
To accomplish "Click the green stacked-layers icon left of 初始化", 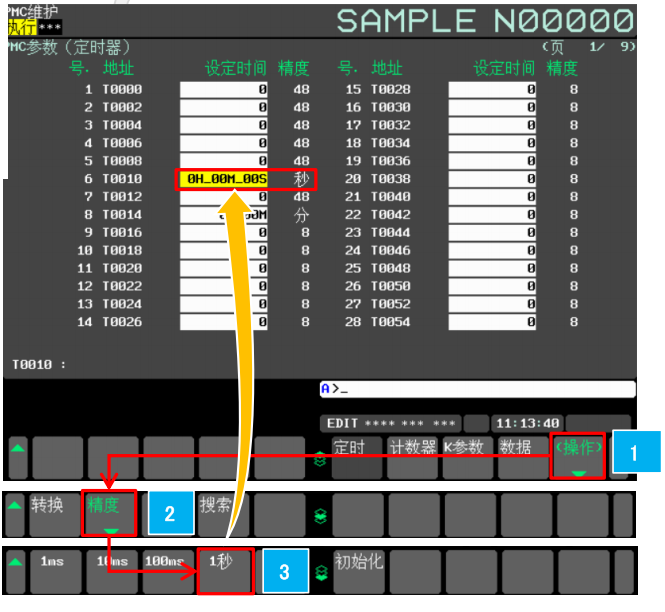I will (322, 573).
